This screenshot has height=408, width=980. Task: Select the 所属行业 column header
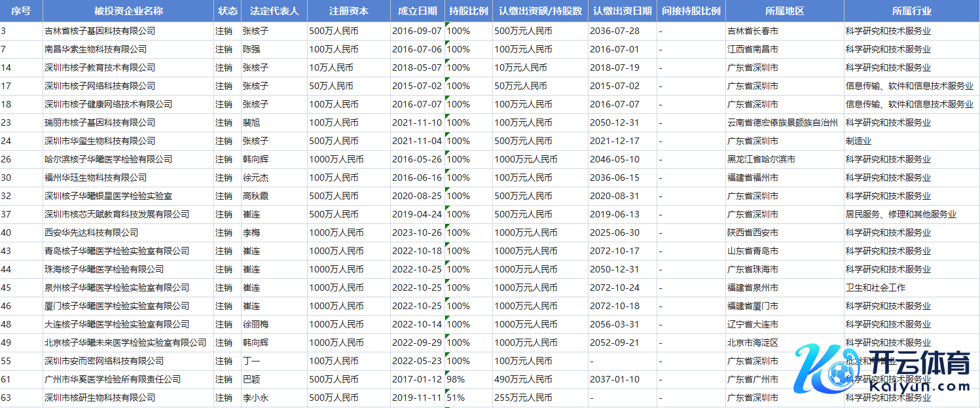pyautogui.click(x=911, y=11)
